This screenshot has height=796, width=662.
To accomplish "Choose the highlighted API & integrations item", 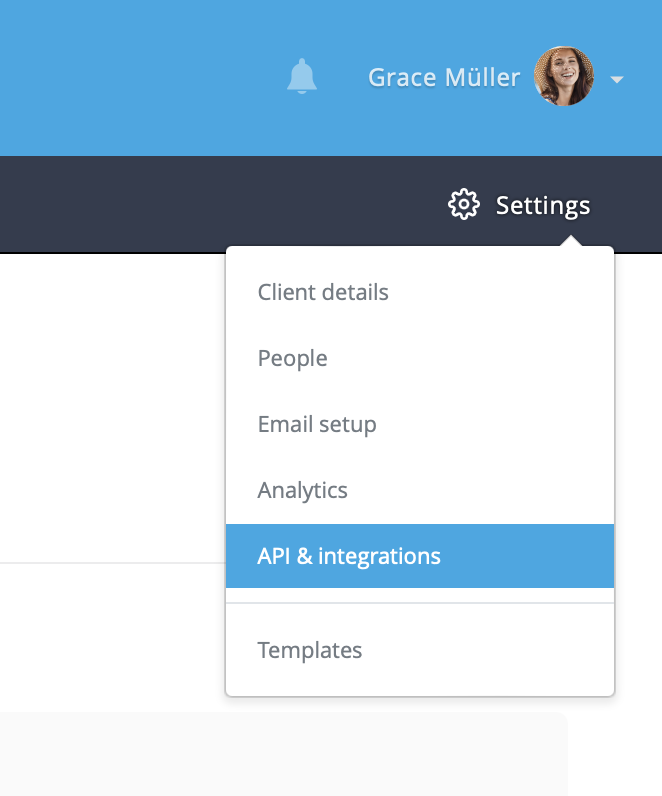I will click(x=420, y=556).
